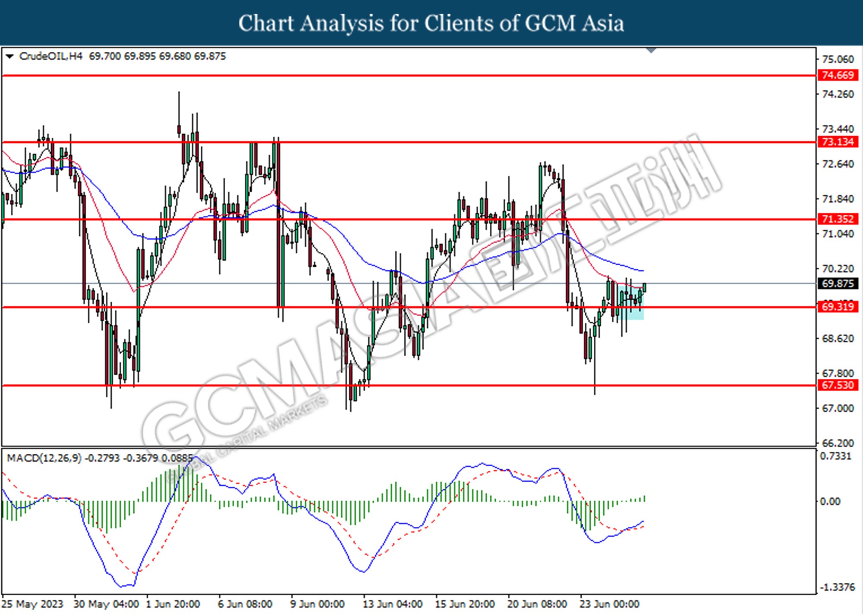Click the 9 Jun 00:00 time label
Screen dimensions: 863x616
pyautogui.click(x=318, y=604)
